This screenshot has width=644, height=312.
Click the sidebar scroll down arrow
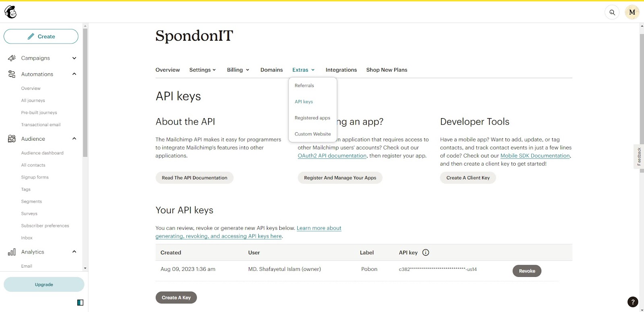click(x=85, y=268)
